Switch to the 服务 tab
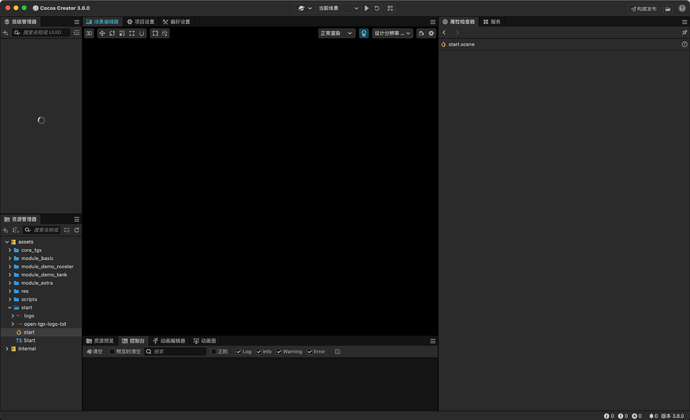Image resolution: width=690 pixels, height=420 pixels. (x=492, y=22)
